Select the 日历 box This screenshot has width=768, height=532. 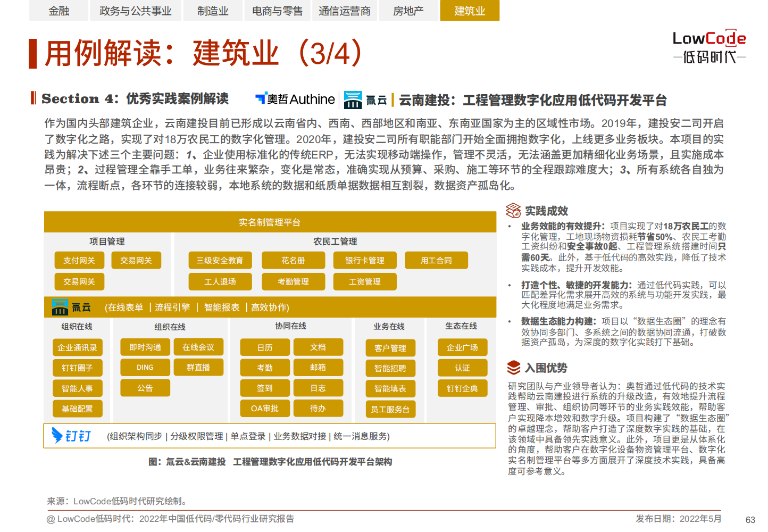(x=265, y=347)
